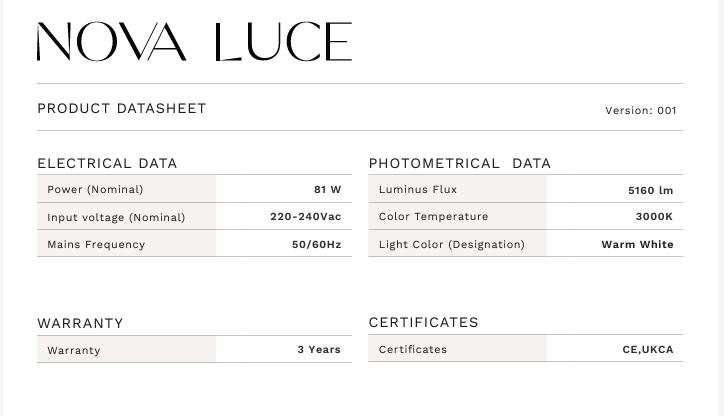Click the 50/60Hz frequency value
Image resolution: width=724 pixels, height=416 pixels.
tap(316, 244)
